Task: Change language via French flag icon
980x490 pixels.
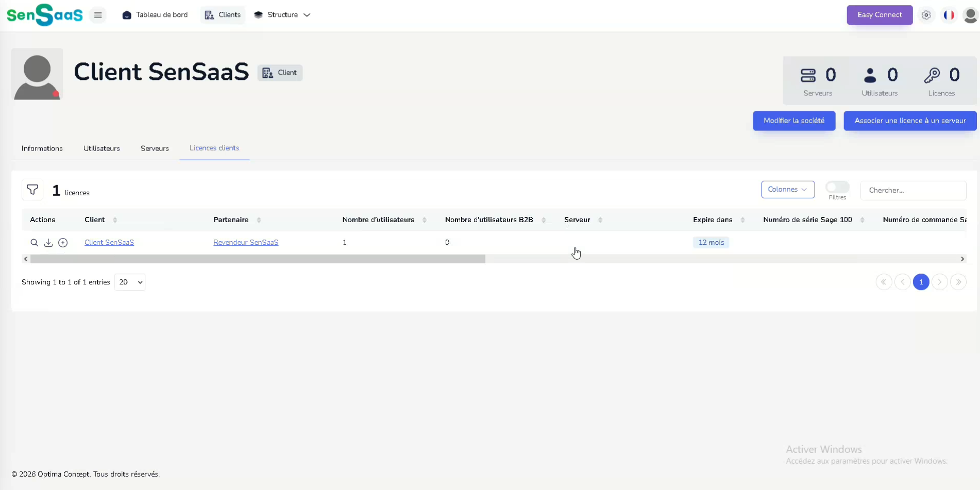Action: [949, 15]
